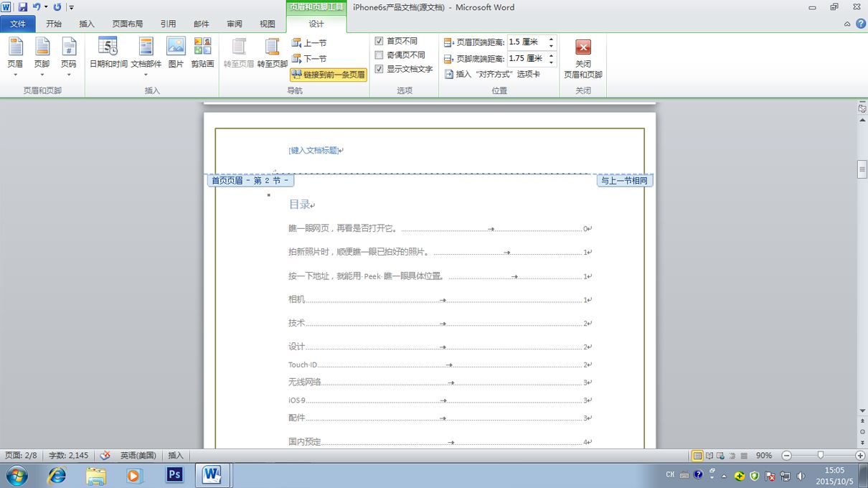Viewport: 868px width, 488px height.
Task: Open undo history dropdown arrow
Action: tap(46, 7)
